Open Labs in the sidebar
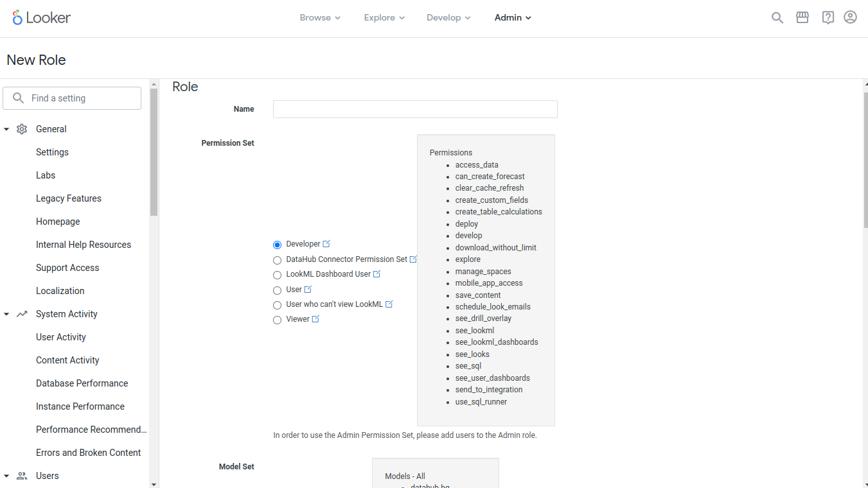Image resolution: width=868 pixels, height=488 pixels. click(x=46, y=175)
